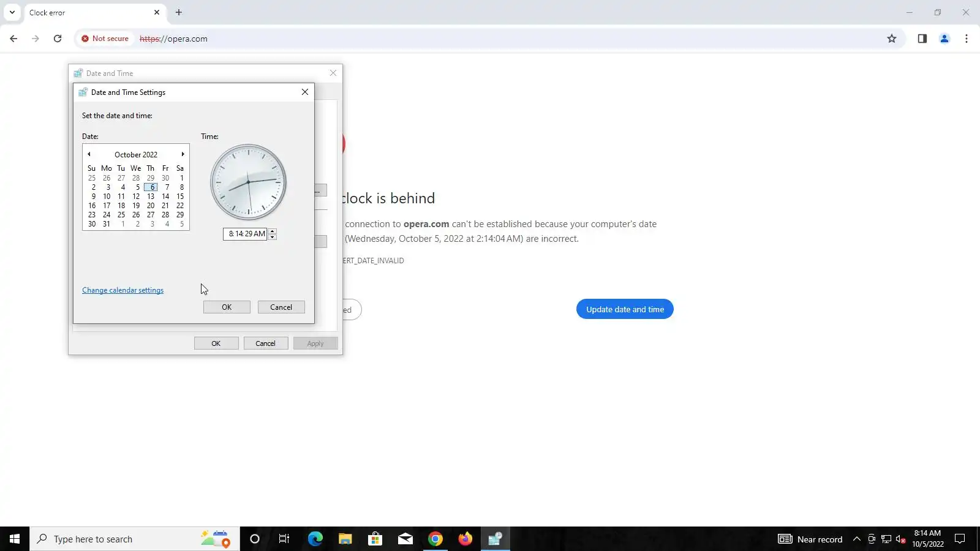The image size is (980, 551).
Task: Click the Type here to search box
Action: pos(135,539)
